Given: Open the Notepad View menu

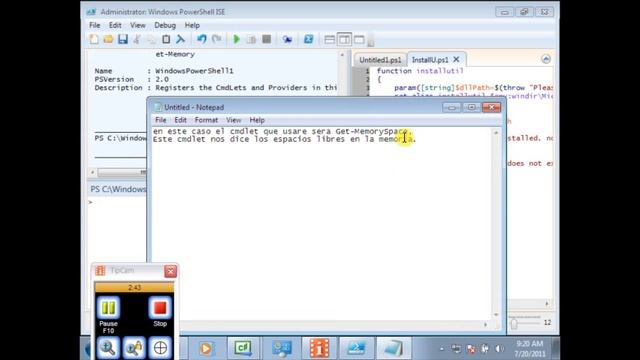Looking at the screenshot, I should tap(233, 120).
